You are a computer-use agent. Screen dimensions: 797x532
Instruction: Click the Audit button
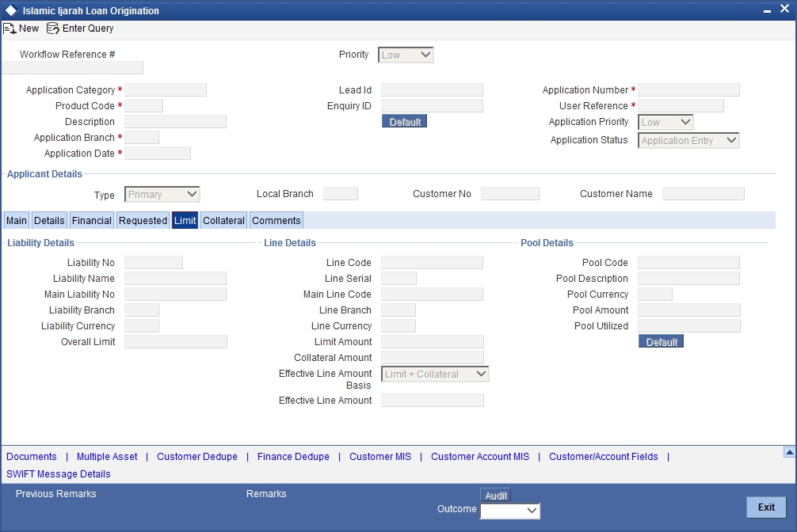pos(496,495)
